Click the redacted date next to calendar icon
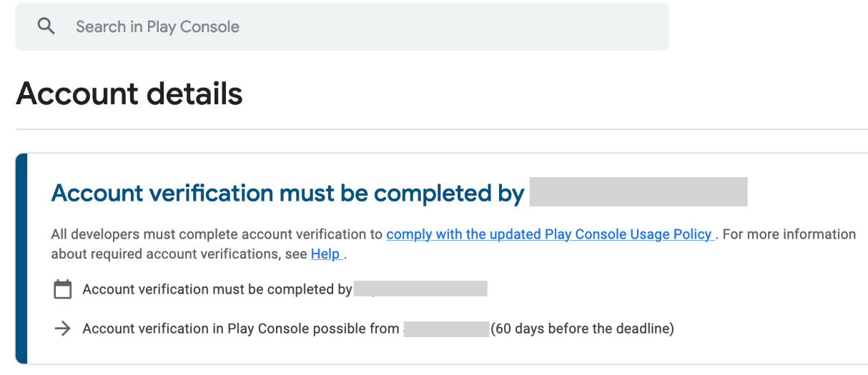Viewport: 868px width, 375px height. click(420, 289)
